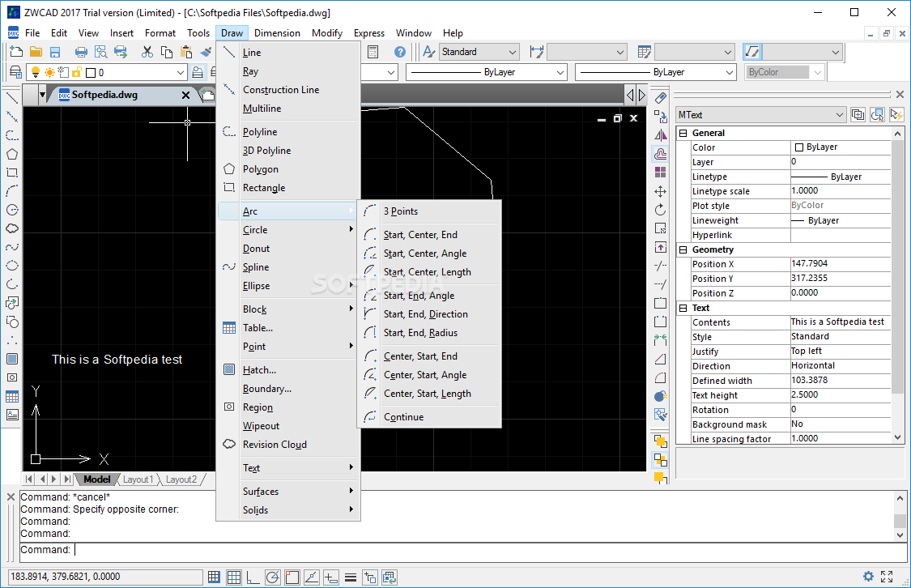Click the Print (plot) icon
The height and width of the screenshot is (588, 911).
click(81, 52)
